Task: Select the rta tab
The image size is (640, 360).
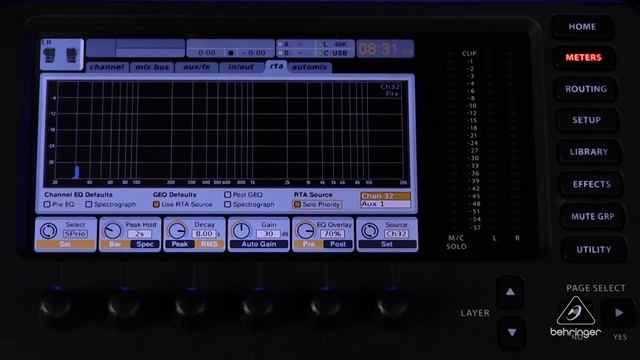Action: point(276,67)
